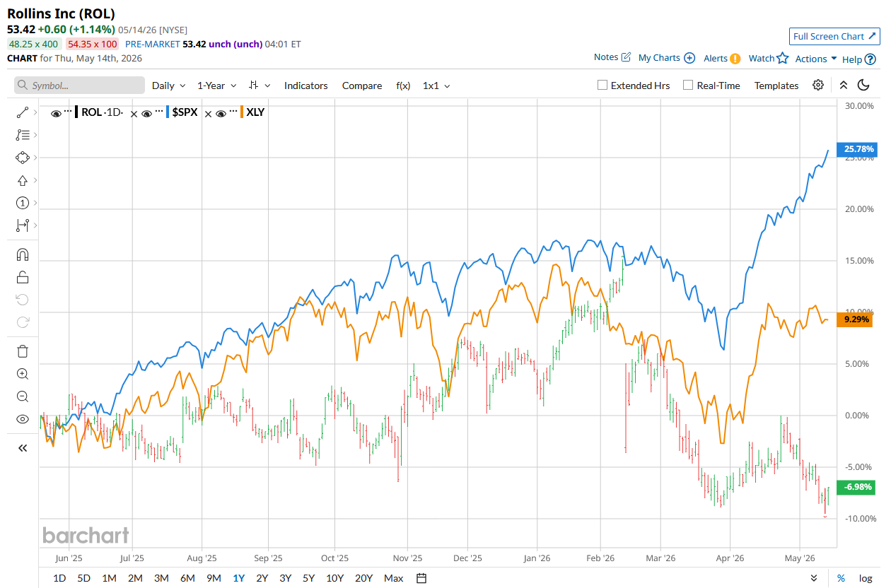This screenshot has width=891, height=588.
Task: Expand the 1-Year period dropdown
Action: 216,86
